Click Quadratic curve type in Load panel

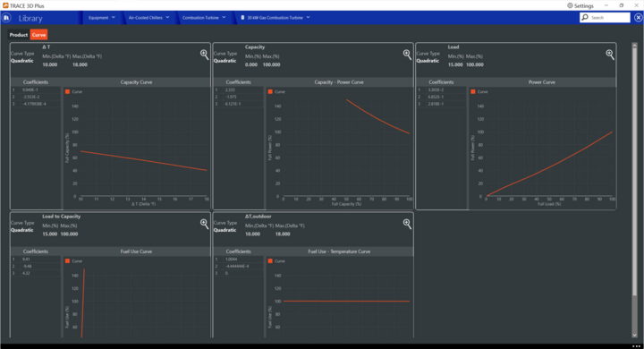pos(428,61)
